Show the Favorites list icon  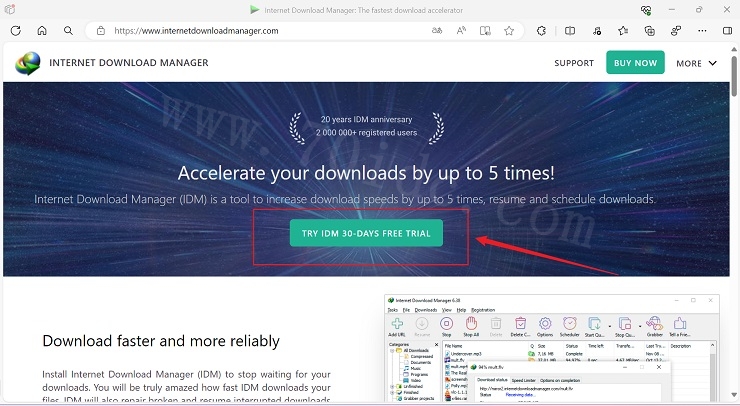(623, 31)
